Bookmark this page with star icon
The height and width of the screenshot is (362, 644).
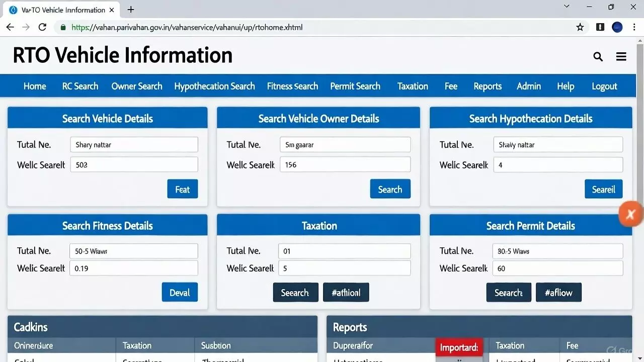click(580, 27)
